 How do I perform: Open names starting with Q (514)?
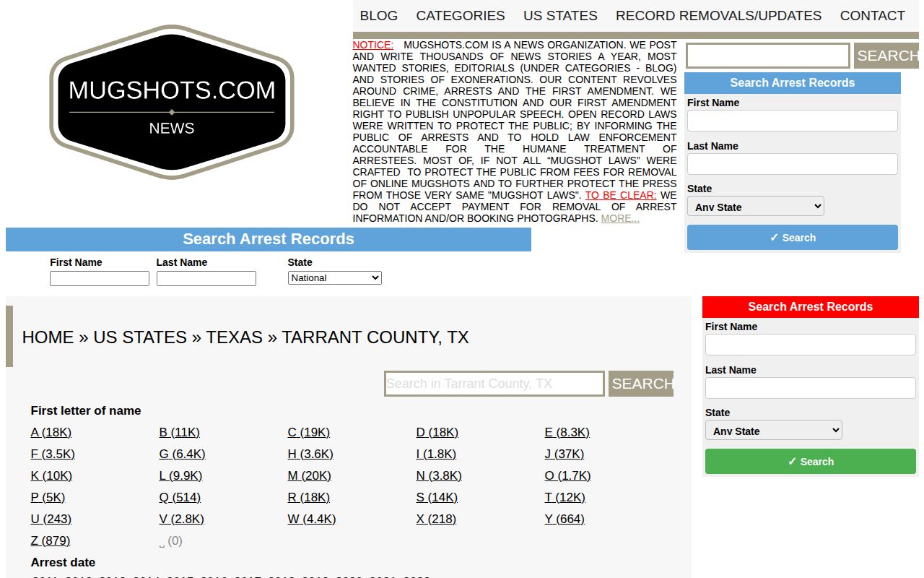180,497
